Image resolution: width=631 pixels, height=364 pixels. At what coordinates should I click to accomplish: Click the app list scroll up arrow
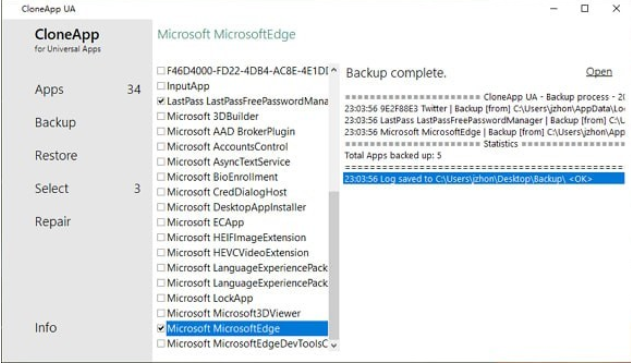click(x=334, y=70)
